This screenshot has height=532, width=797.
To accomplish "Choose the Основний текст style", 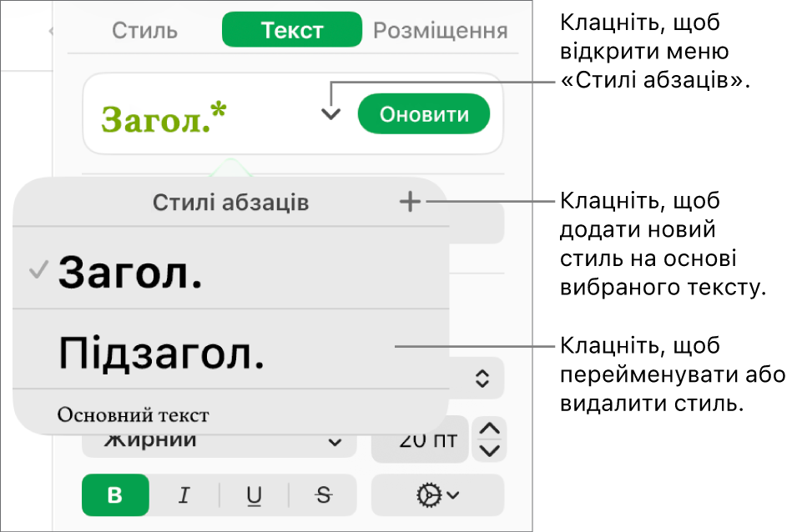I will tap(231, 414).
